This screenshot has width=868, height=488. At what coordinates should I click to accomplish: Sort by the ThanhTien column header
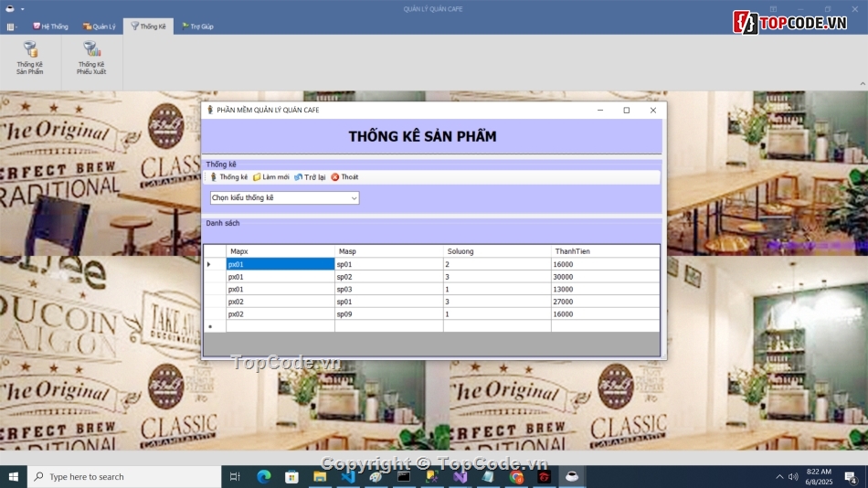[605, 251]
